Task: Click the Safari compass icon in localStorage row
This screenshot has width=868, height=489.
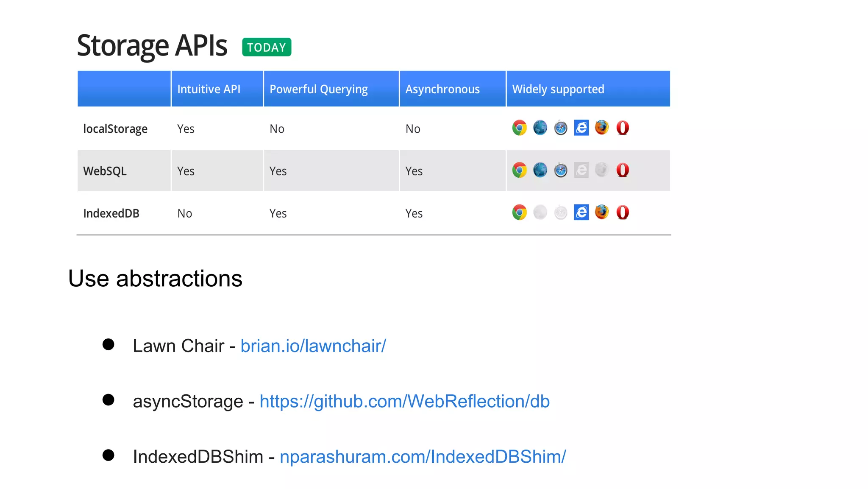Action: (561, 128)
